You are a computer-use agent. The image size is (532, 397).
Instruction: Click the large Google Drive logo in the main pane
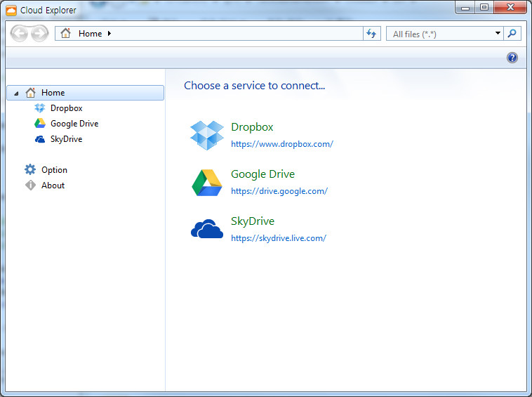pos(207,183)
